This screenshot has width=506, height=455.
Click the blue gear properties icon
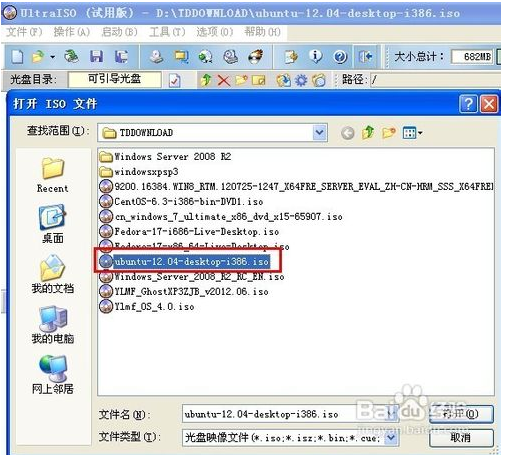(x=301, y=80)
